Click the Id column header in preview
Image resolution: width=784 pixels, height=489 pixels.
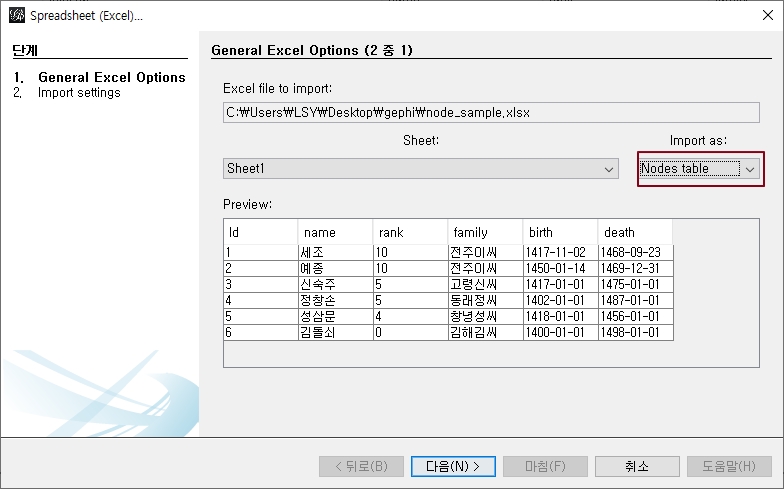[260, 232]
